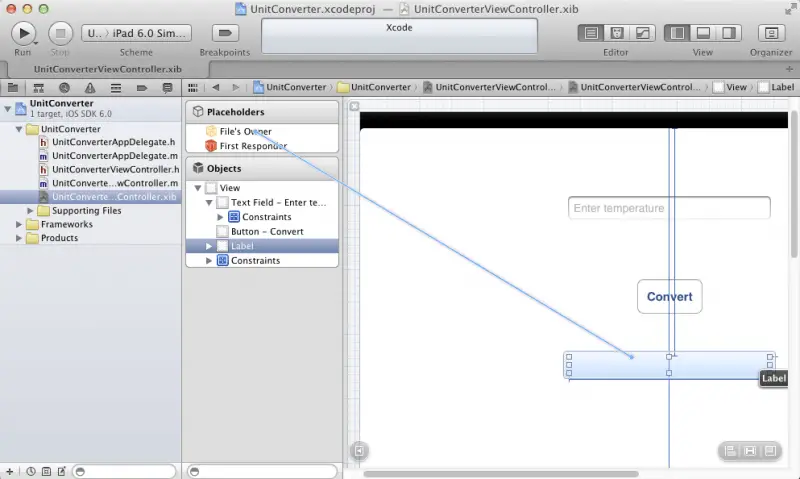Collapse the View object in outline
The height and width of the screenshot is (479, 800).
(197, 188)
